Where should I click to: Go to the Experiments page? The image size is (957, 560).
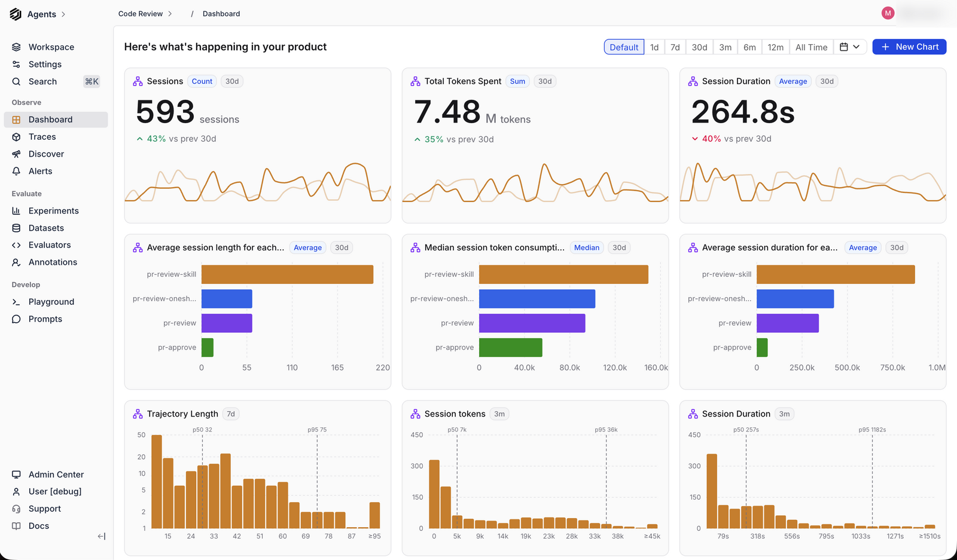point(56,211)
